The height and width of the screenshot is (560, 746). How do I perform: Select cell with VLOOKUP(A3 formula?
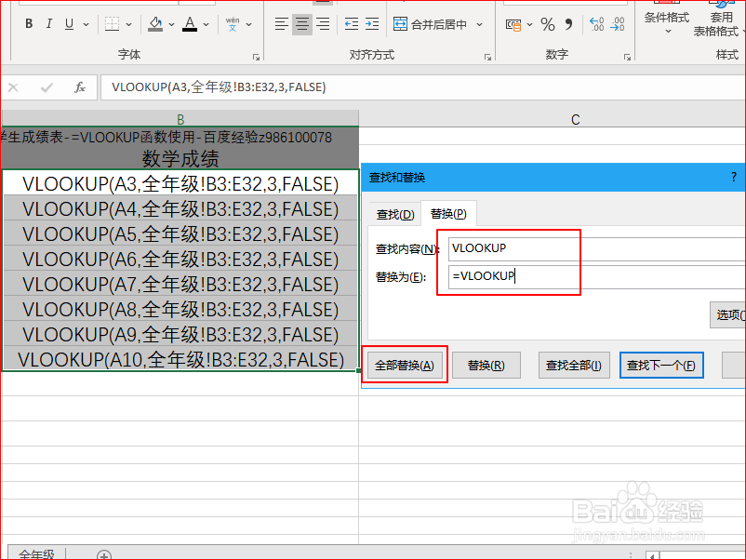(x=180, y=183)
